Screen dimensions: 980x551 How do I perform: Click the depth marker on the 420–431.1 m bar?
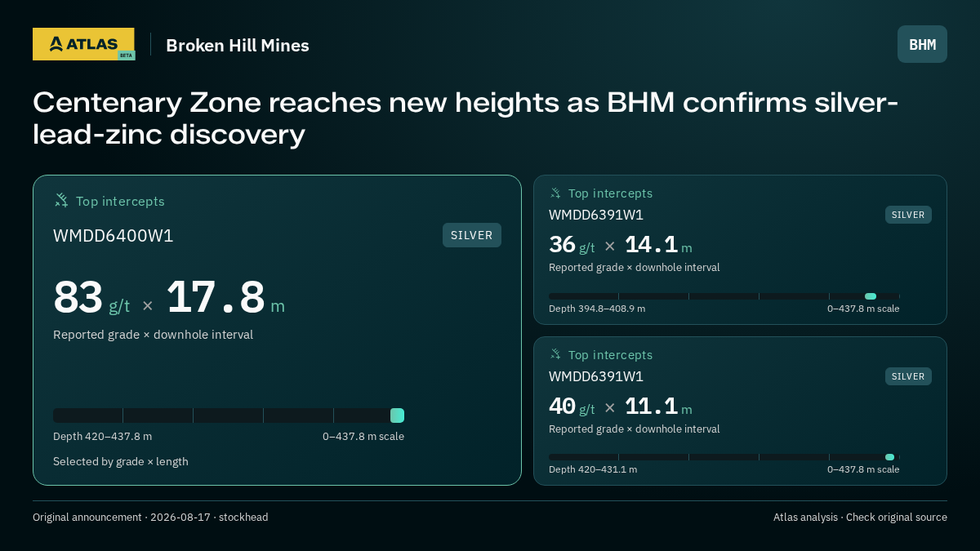889,457
